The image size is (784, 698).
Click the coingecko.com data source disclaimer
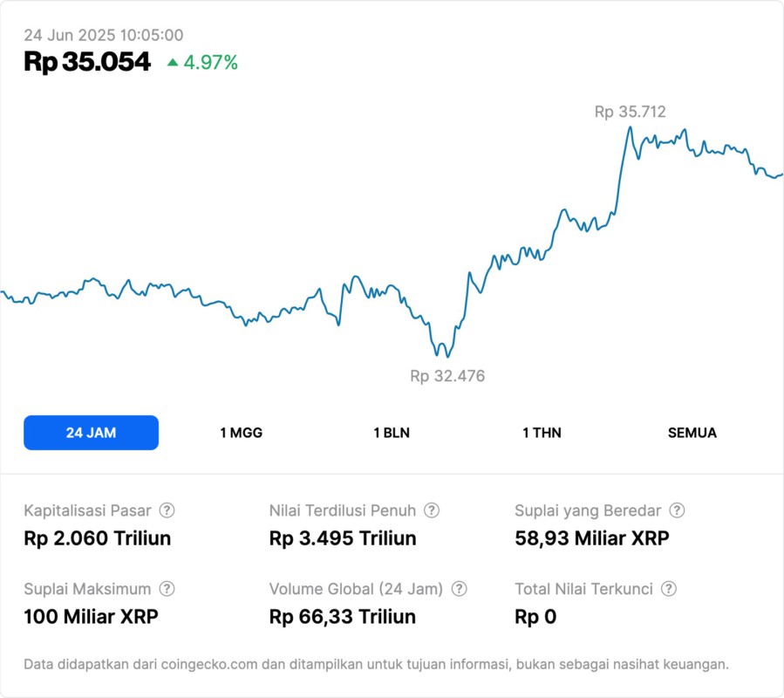[x=376, y=664]
